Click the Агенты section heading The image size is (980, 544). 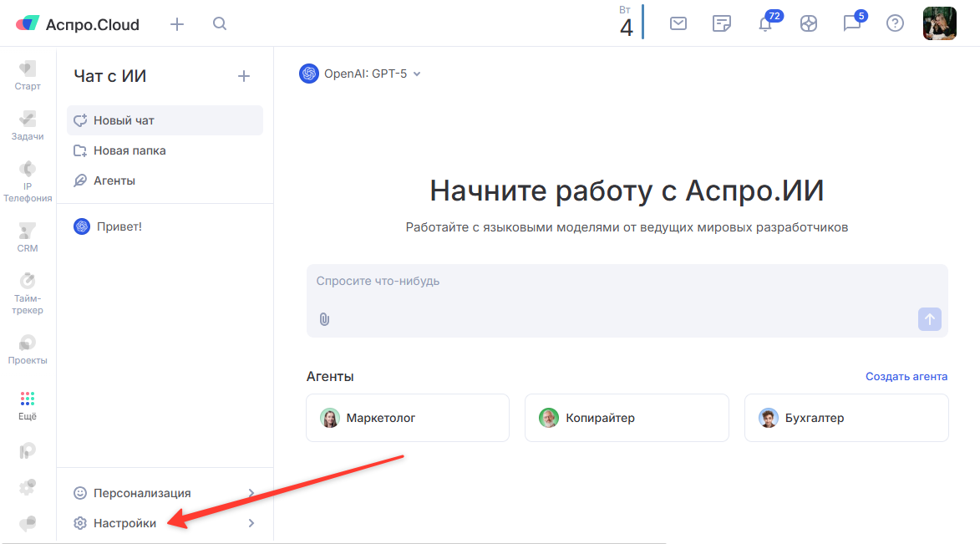[330, 376]
